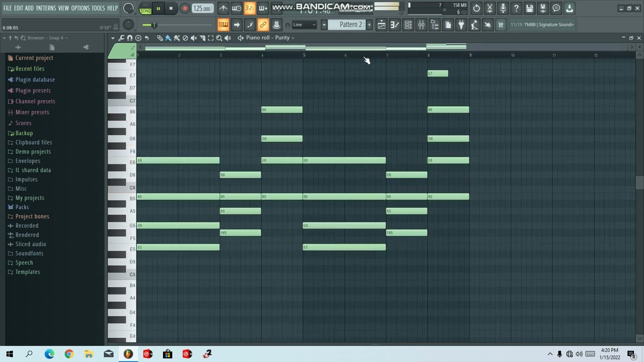644x362 pixels.
Task: Open Windows Start button
Action: pos(10,354)
